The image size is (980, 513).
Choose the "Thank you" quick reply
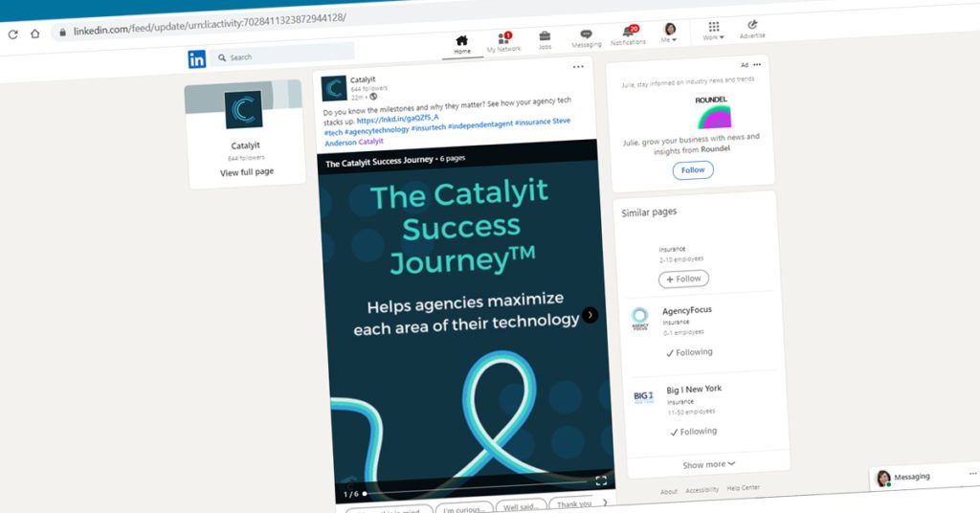574,503
